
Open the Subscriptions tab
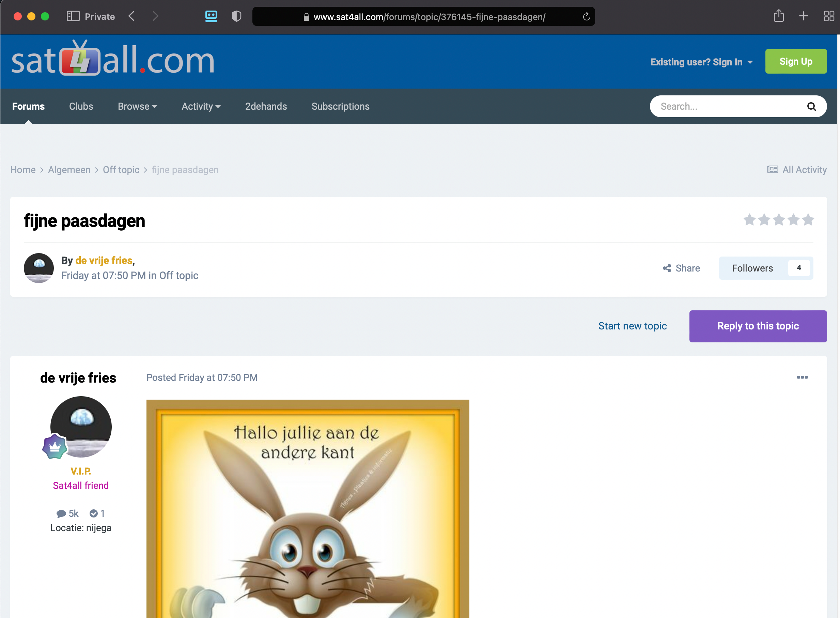(340, 107)
